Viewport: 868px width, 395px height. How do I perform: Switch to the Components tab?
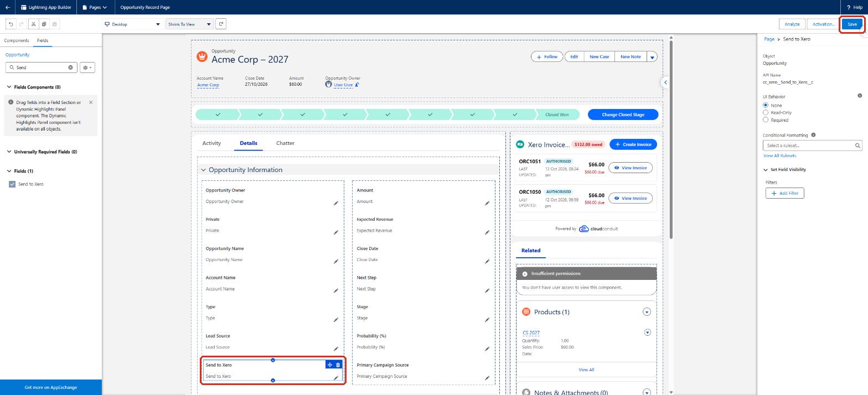(x=16, y=40)
